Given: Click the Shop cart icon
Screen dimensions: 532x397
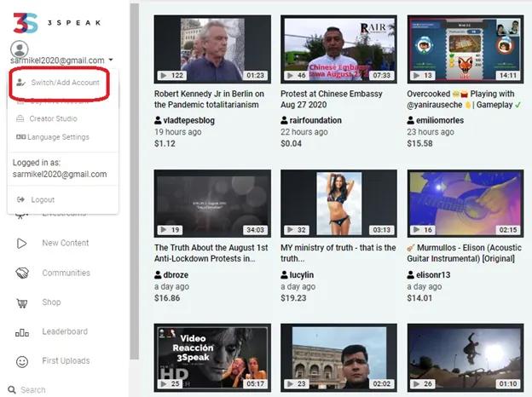Looking at the screenshot, I should point(22,302).
